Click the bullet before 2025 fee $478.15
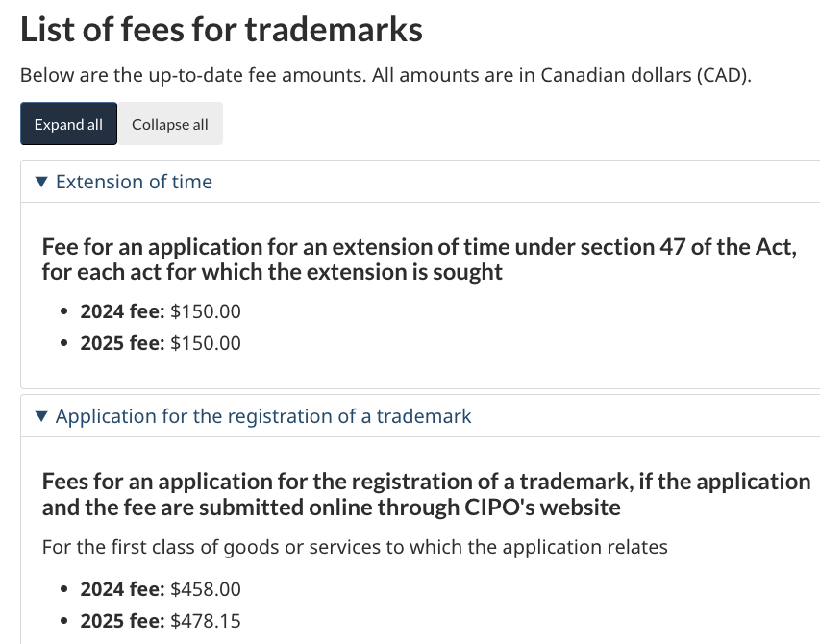The image size is (820, 644). (x=64, y=622)
